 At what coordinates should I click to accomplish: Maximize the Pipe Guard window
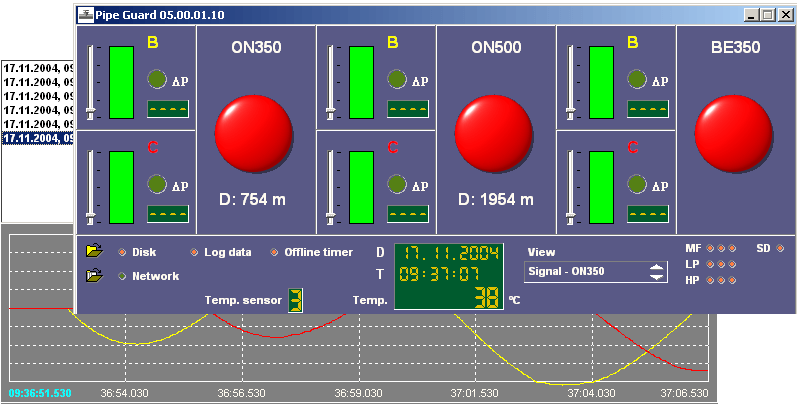[767, 15]
